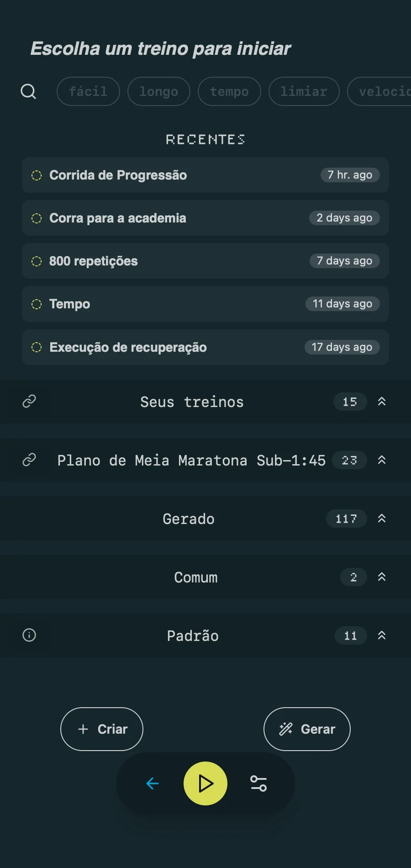Collapse the Comum section chevron
The image size is (411, 868).
point(382,577)
